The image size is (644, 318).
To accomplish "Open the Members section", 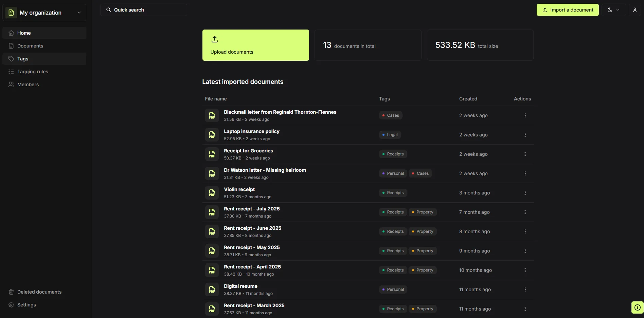I will point(28,85).
